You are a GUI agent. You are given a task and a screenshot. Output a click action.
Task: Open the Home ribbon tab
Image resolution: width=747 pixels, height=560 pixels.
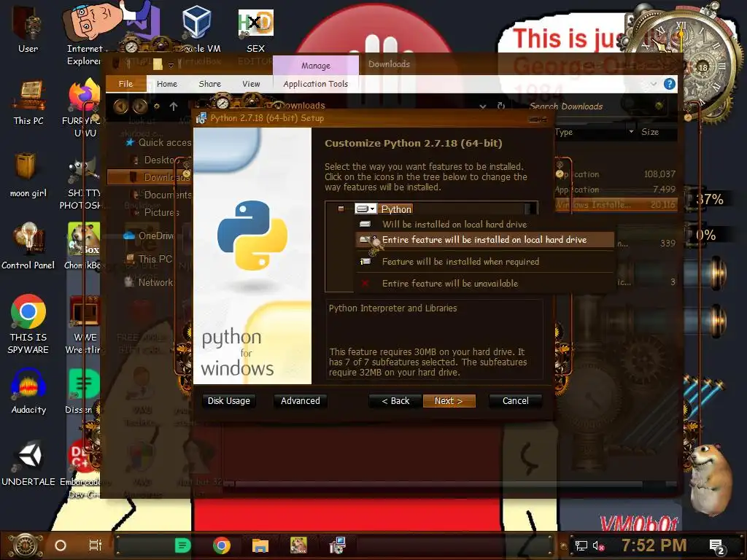(167, 85)
